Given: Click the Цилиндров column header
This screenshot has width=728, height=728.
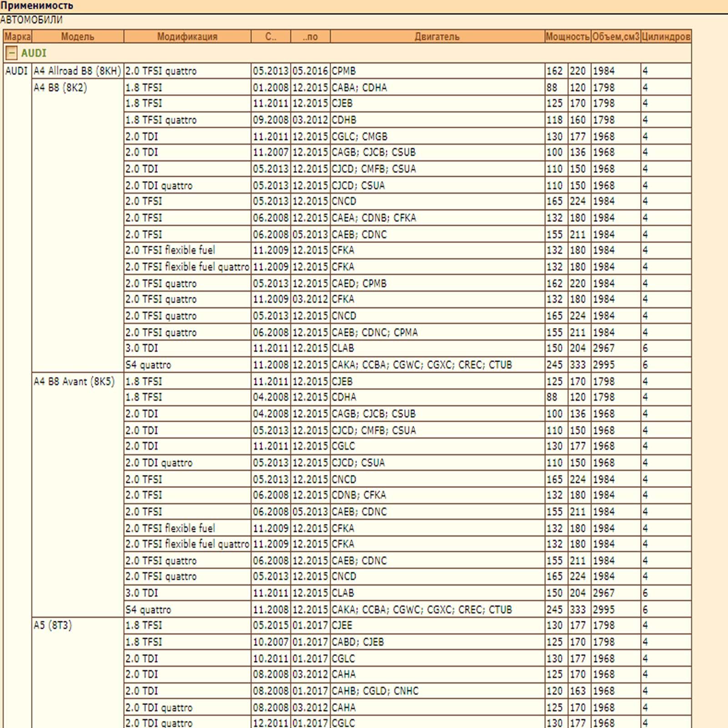Looking at the screenshot, I should click(666, 36).
